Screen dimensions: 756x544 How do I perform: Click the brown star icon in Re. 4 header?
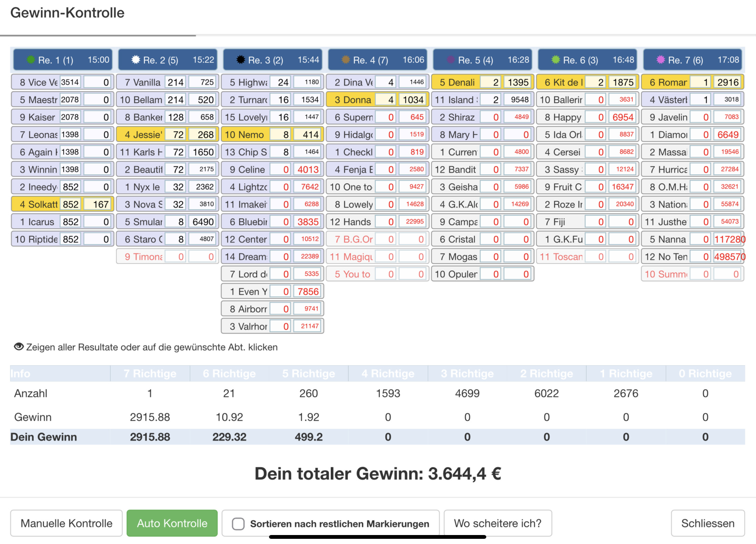(346, 60)
